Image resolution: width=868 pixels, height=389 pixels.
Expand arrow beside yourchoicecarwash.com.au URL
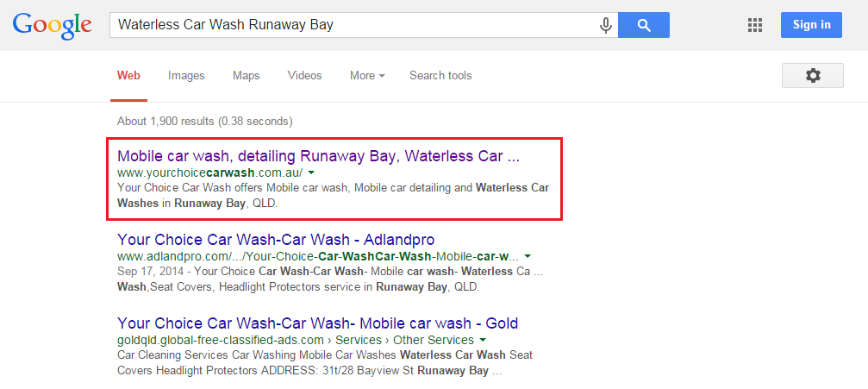click(x=311, y=173)
